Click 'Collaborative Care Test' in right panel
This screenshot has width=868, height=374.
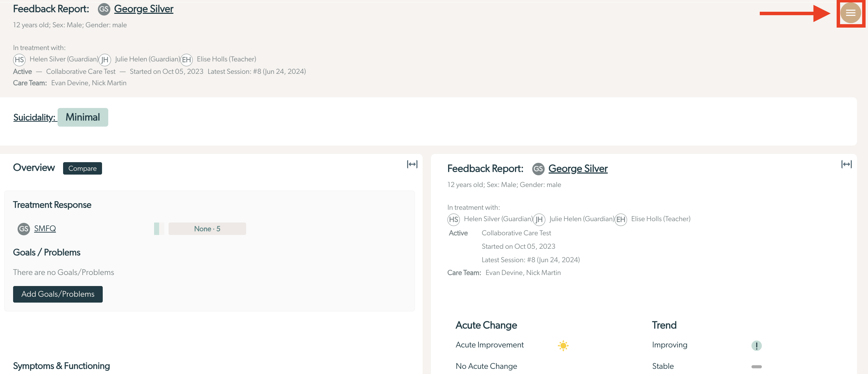[516, 233]
